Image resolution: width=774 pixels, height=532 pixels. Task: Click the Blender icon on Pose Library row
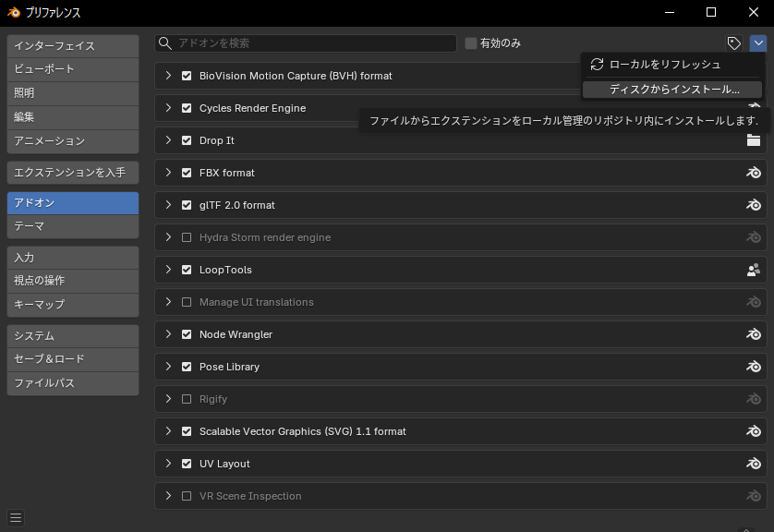(x=754, y=367)
